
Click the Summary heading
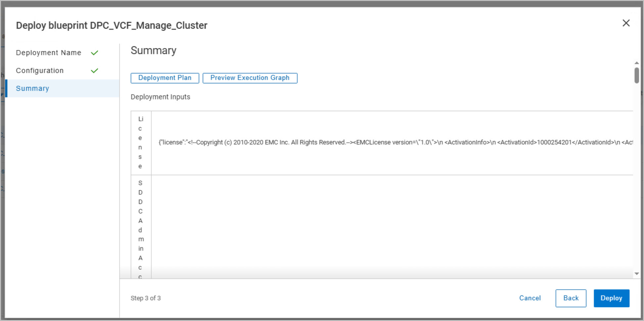click(x=154, y=51)
